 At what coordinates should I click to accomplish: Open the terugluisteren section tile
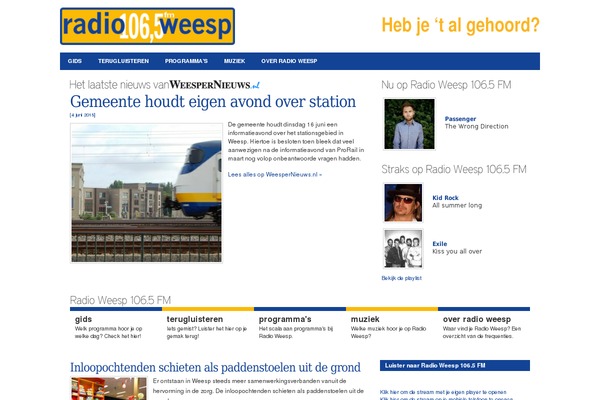pyautogui.click(x=208, y=324)
